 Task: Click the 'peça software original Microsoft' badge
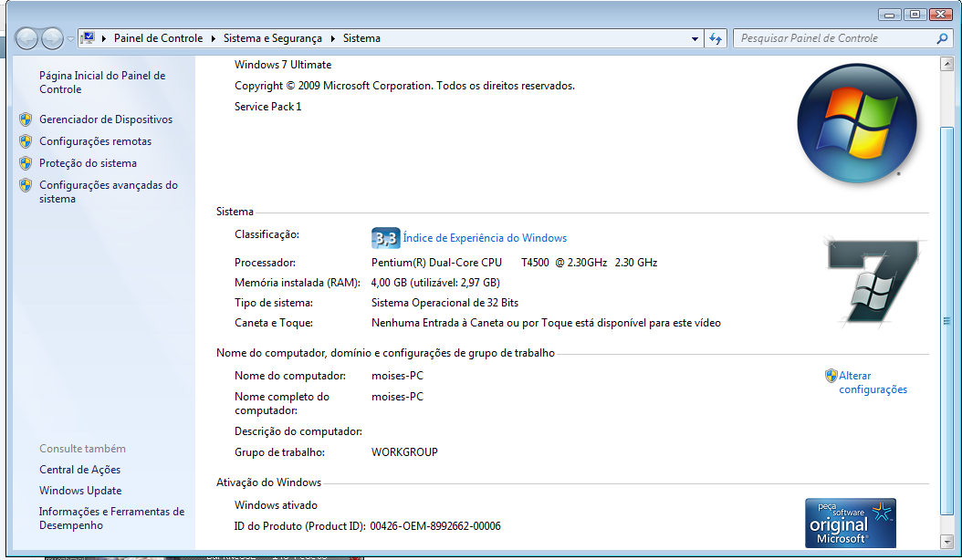(x=850, y=523)
